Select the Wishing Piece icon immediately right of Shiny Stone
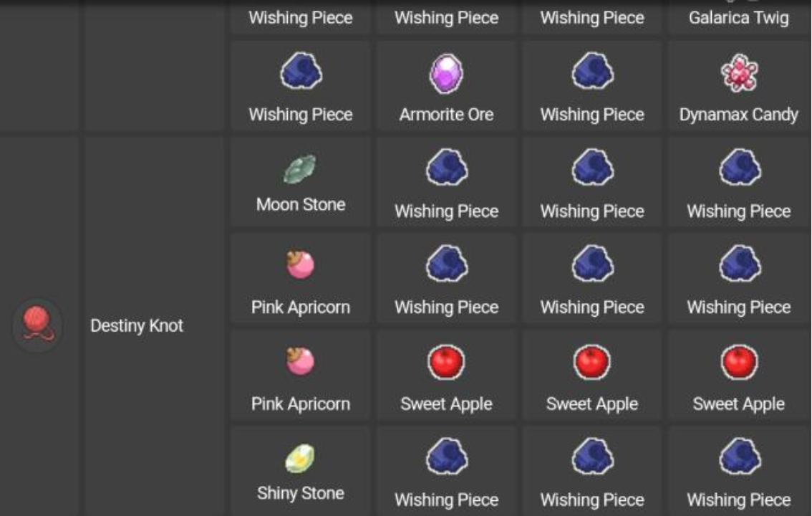Viewport: 812px width, 516px height. click(446, 459)
